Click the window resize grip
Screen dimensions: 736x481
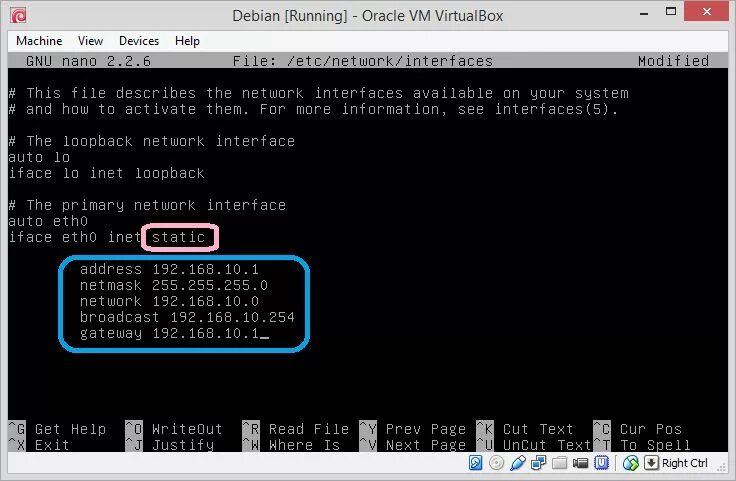[722, 467]
